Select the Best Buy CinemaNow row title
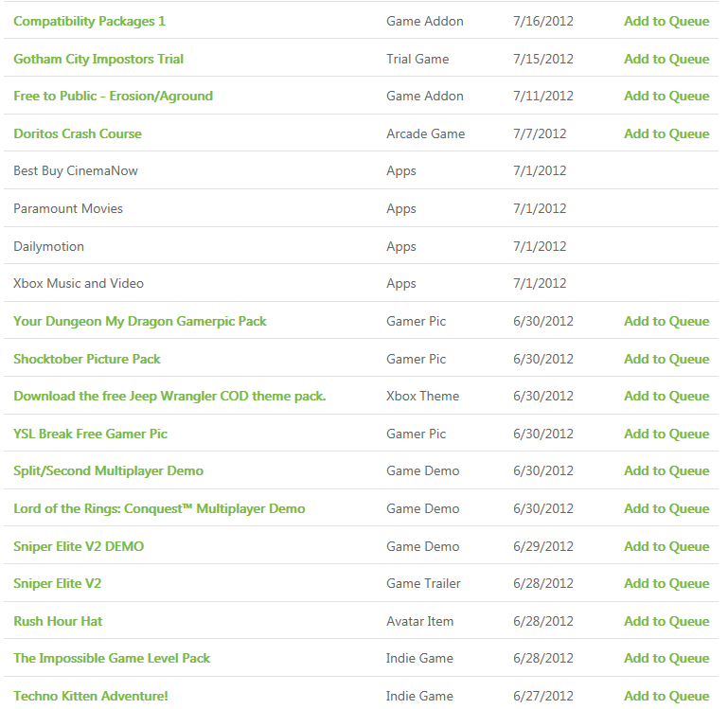The width and height of the screenshot is (728, 709). 76,171
